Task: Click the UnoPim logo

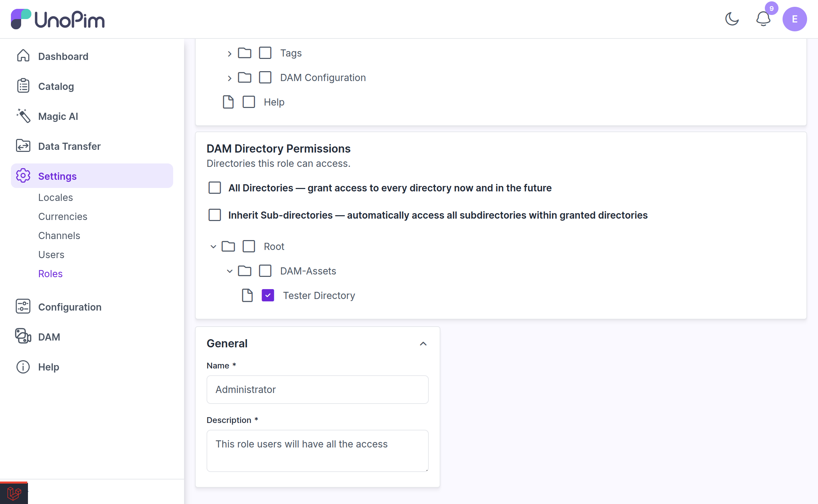Action: tap(58, 19)
